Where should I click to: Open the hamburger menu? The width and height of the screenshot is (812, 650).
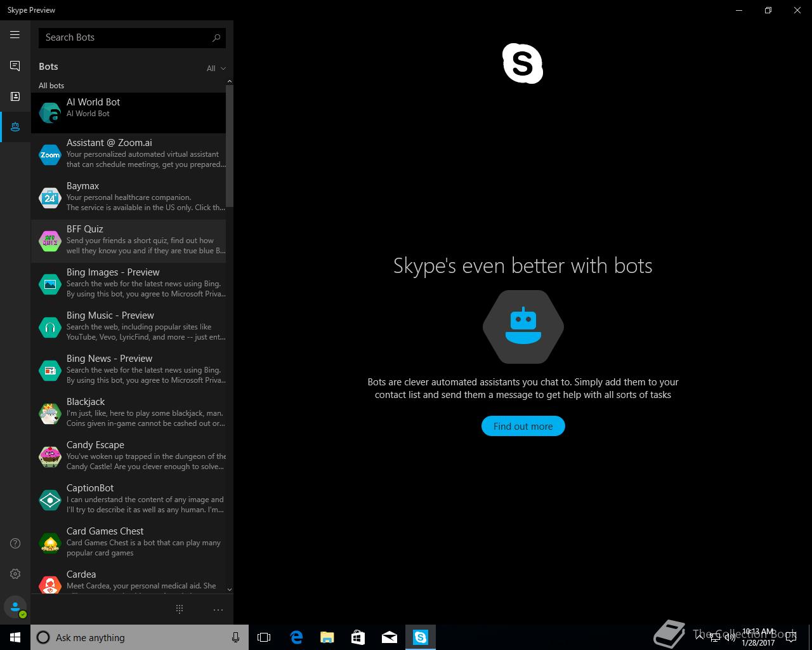pos(15,35)
